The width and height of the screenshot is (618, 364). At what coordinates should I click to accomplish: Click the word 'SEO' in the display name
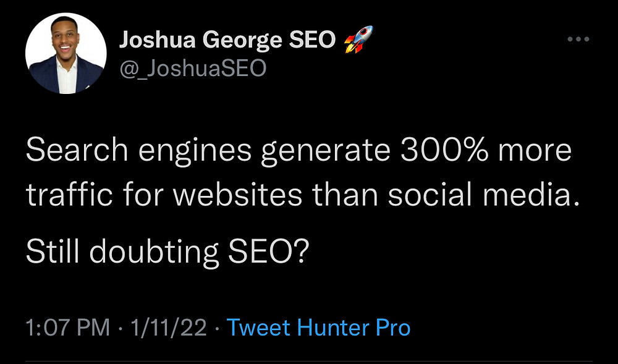point(313,40)
